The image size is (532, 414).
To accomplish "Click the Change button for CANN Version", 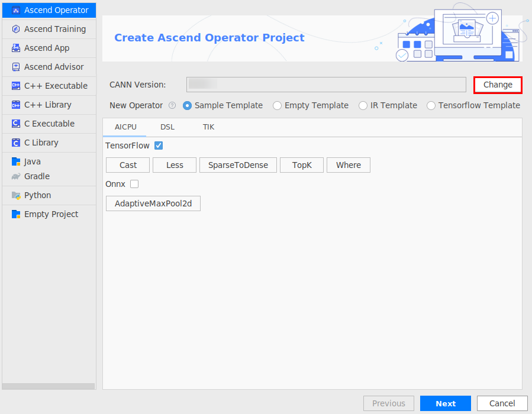I will click(498, 85).
